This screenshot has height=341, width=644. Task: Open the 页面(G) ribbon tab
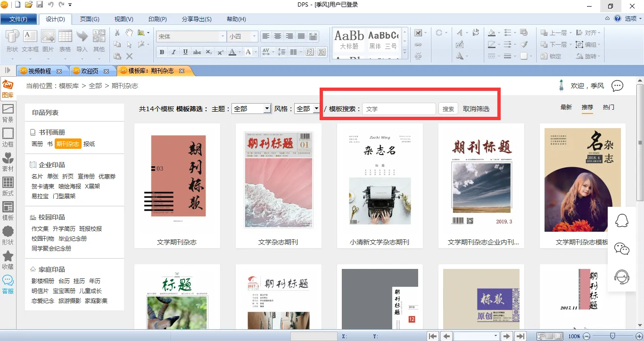(90, 19)
